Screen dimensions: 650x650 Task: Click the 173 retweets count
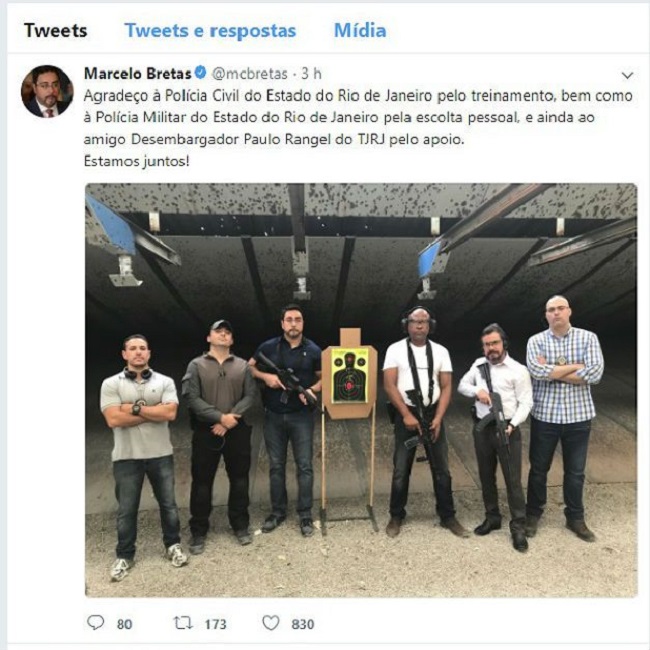(216, 624)
